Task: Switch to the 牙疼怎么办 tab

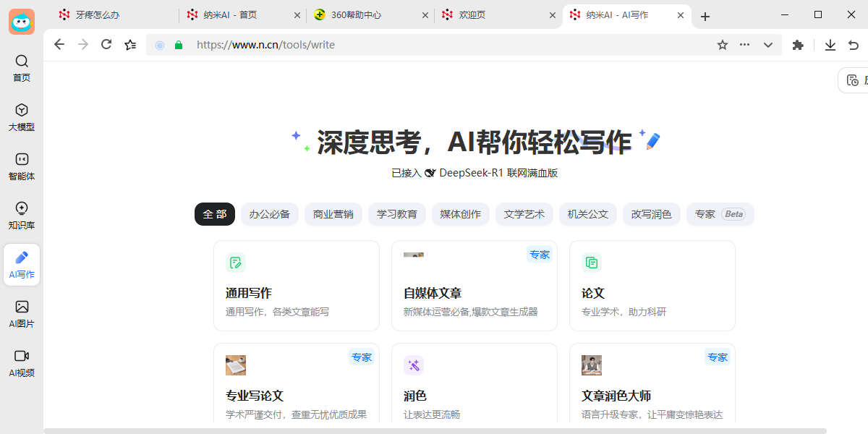Action: point(116,14)
